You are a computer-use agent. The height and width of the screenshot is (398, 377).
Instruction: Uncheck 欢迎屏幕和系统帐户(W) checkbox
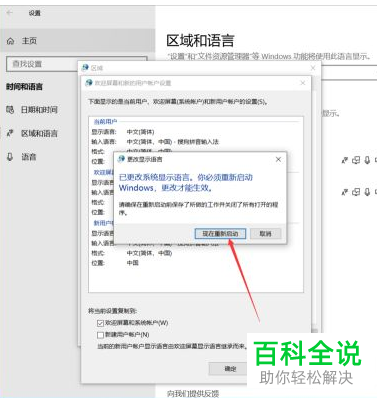point(100,323)
